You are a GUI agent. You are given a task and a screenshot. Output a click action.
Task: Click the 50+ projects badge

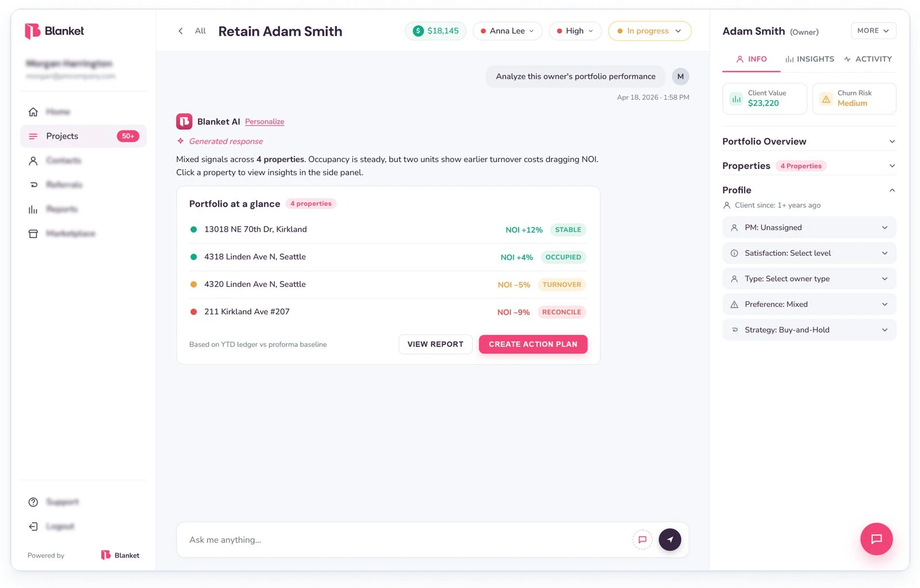(128, 136)
